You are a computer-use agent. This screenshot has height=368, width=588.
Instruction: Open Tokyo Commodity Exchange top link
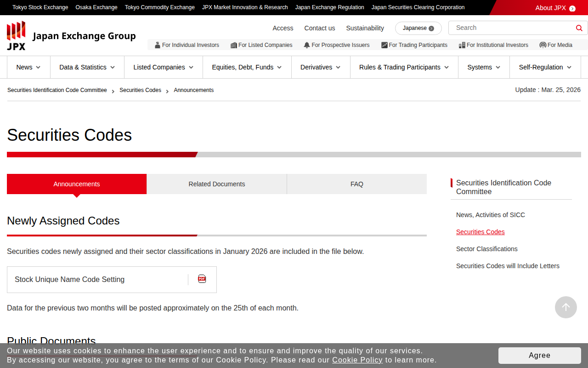[160, 7]
